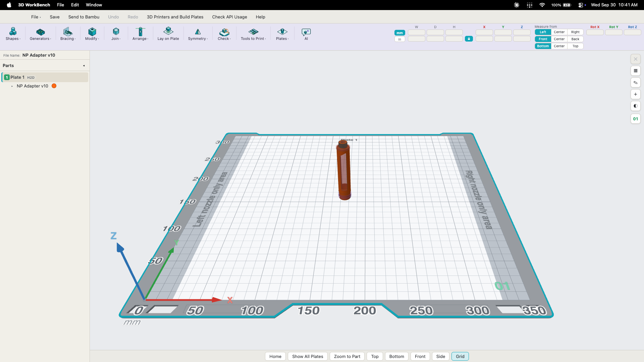Screen dimensions: 644x362
Task: Open 3D Printers and Build Plates
Action: [175, 17]
